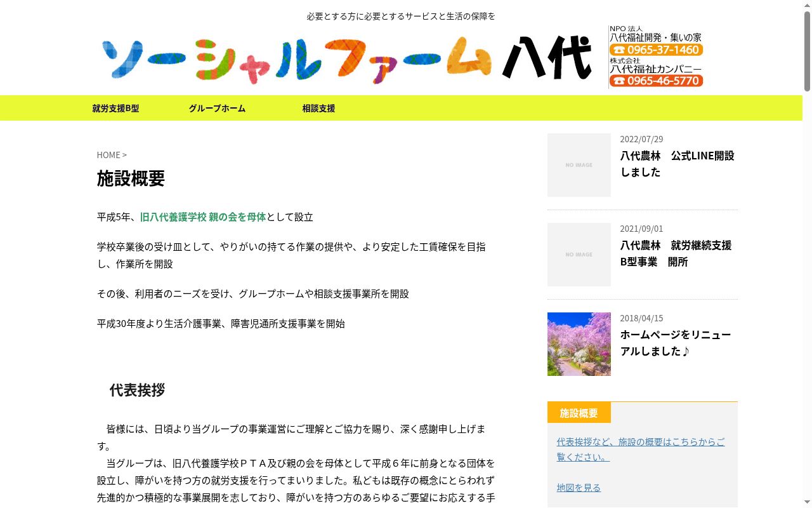Click the page vertical scrollbar thumb
This screenshot has height=508, width=812.
(x=807, y=51)
